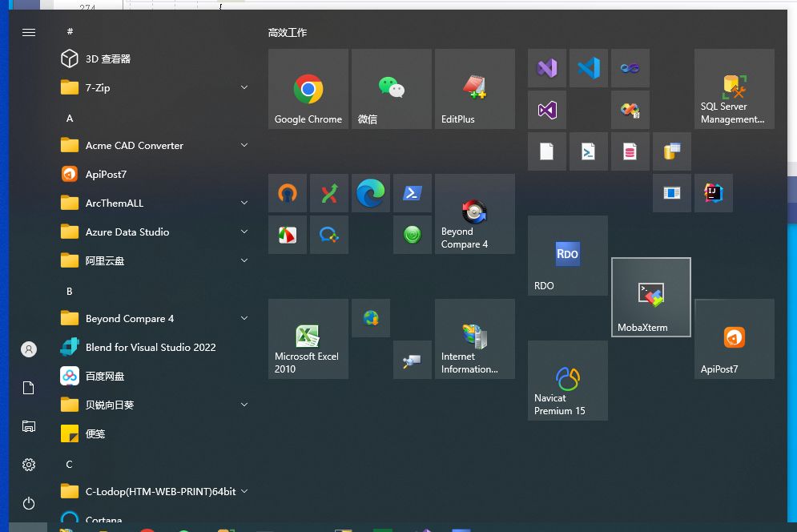Open SQL Server Management Studio tile
The image size is (797, 532).
click(735, 89)
